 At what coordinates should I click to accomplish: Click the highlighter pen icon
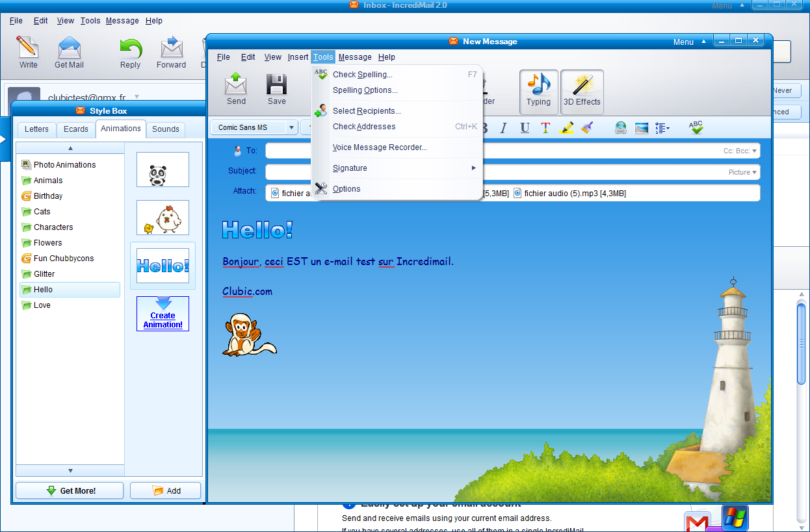click(x=566, y=128)
